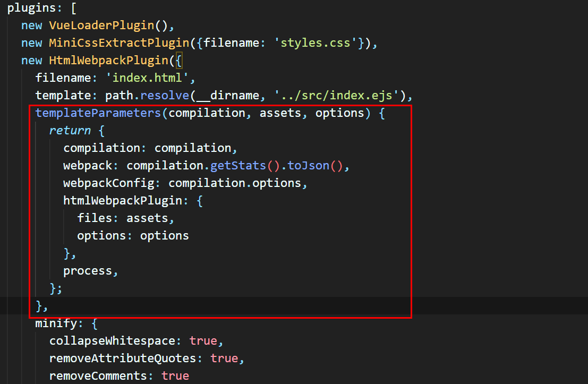
Task: Click the getStats() method call
Action: (x=245, y=166)
